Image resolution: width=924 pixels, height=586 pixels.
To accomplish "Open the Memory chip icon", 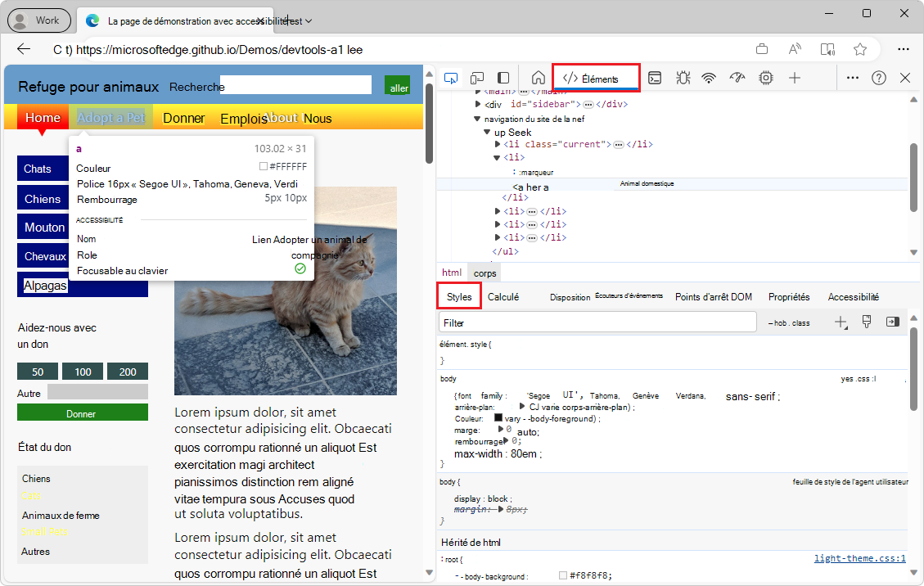I will (x=765, y=78).
